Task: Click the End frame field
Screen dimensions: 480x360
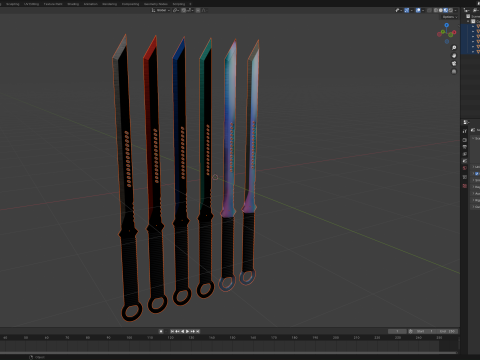Action: click(x=447, y=331)
